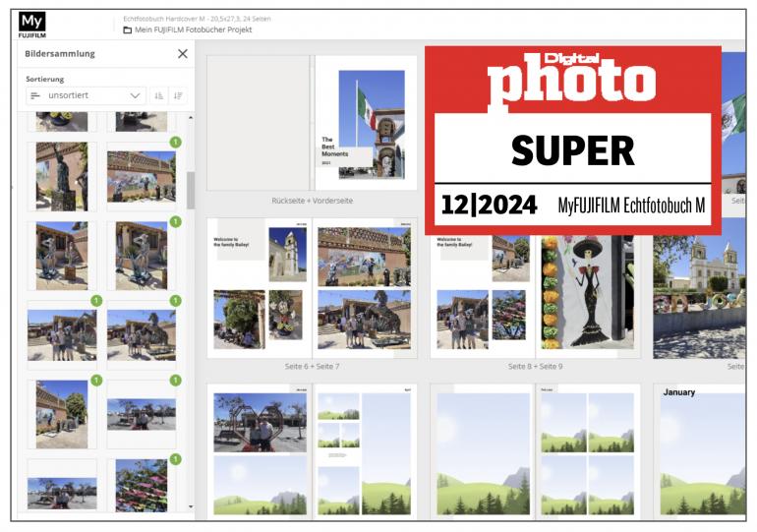Select bottom-left plaza bench thumbnail
Viewport: 757px width, 532px height.
click(x=62, y=494)
